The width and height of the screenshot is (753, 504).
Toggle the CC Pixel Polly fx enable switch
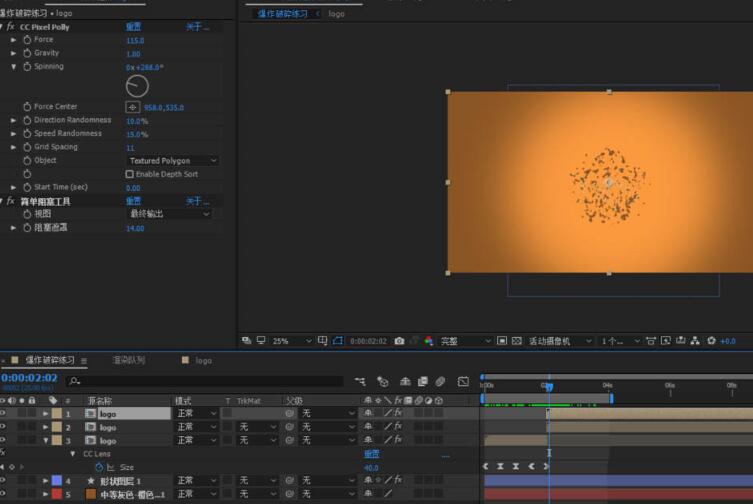[11, 27]
